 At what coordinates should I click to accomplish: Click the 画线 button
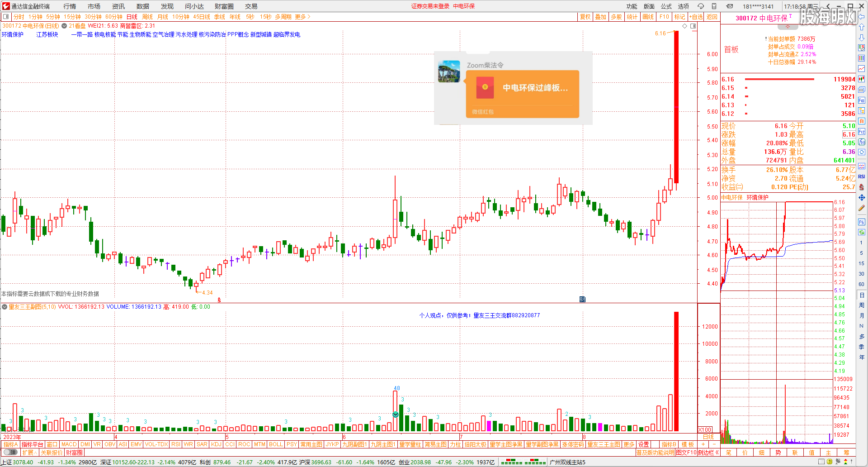click(648, 17)
